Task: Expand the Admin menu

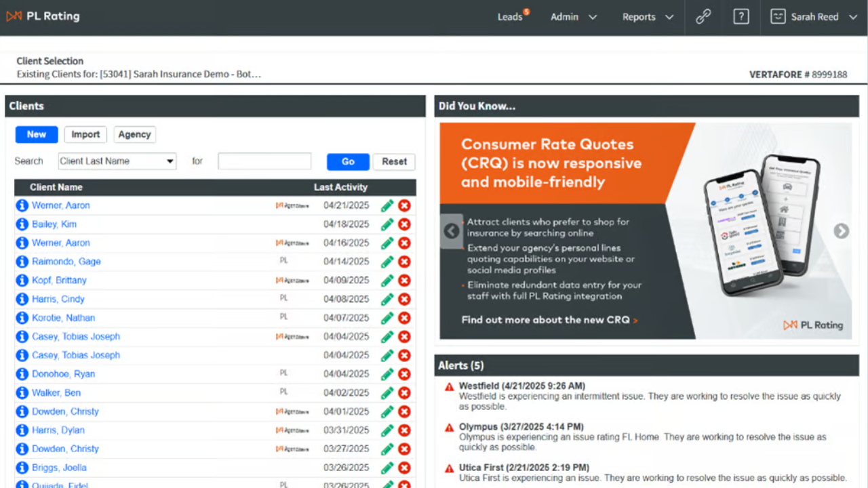Action: (x=574, y=17)
